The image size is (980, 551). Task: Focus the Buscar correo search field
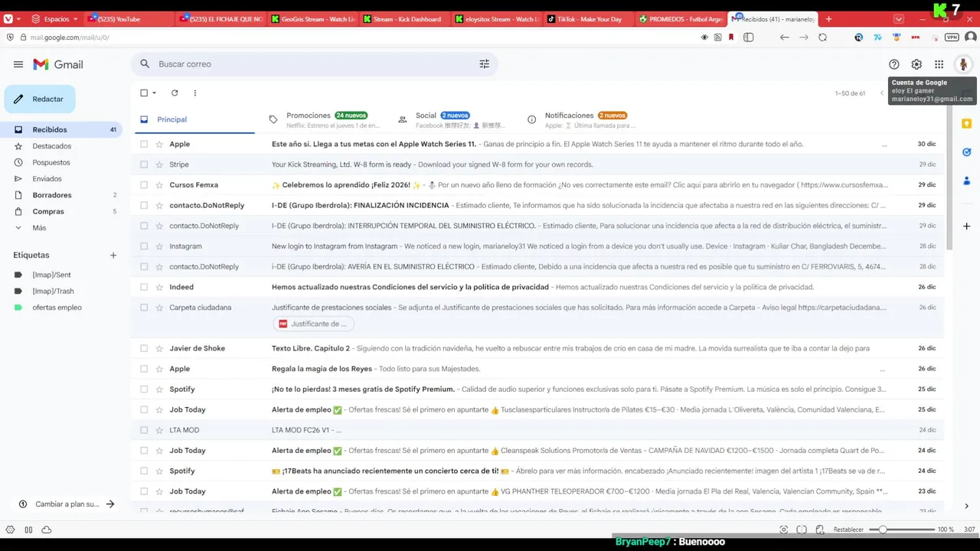click(314, 64)
